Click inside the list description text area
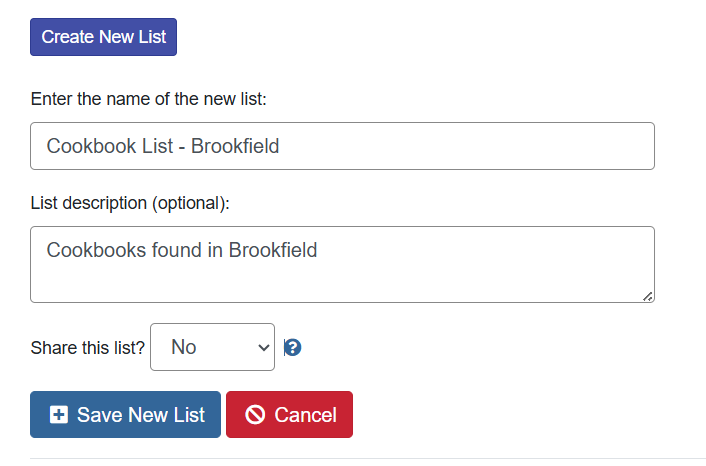This screenshot has width=706, height=466. pyautogui.click(x=342, y=264)
